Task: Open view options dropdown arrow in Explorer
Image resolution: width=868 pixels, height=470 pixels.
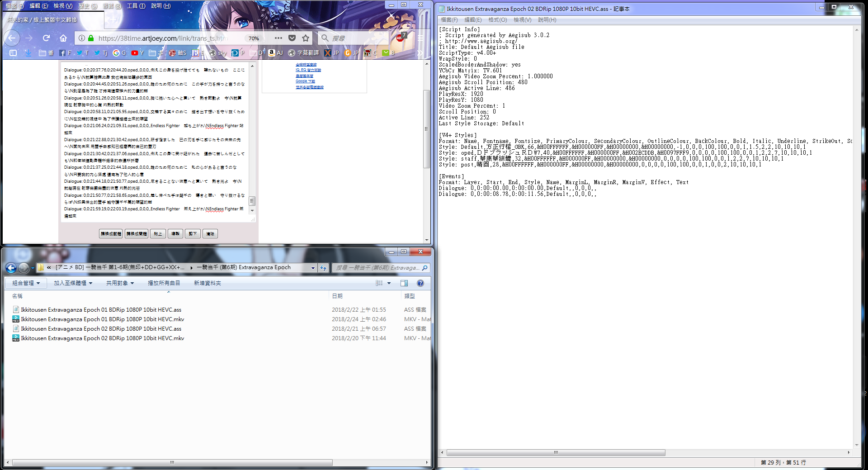Action: point(389,283)
